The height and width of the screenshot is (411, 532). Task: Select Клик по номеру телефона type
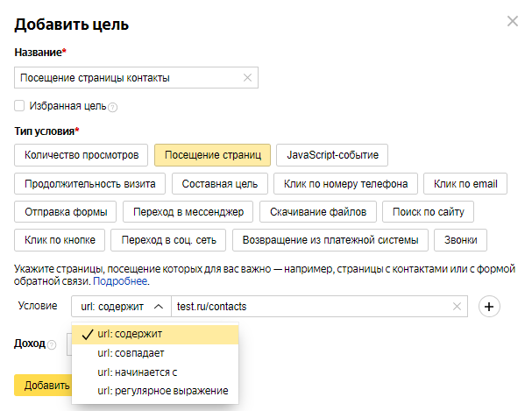click(x=345, y=184)
